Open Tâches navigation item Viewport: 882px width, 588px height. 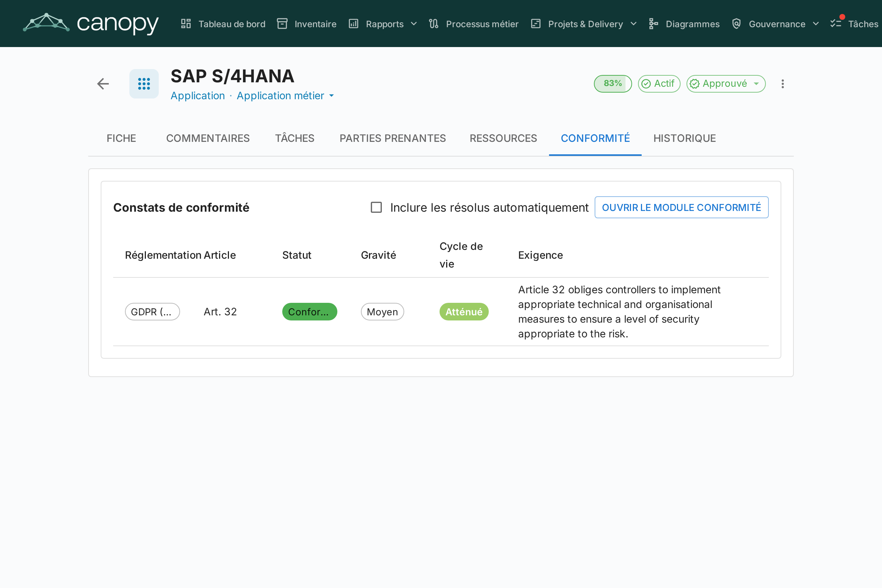tap(854, 24)
